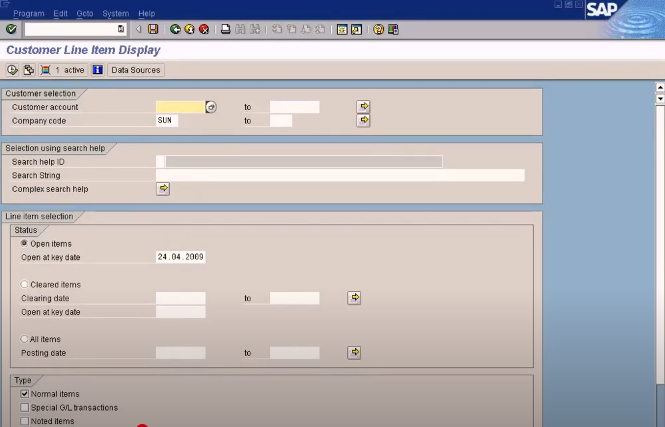Click the Clearing date 'to' field
The image size is (665, 427).
pyautogui.click(x=295, y=298)
